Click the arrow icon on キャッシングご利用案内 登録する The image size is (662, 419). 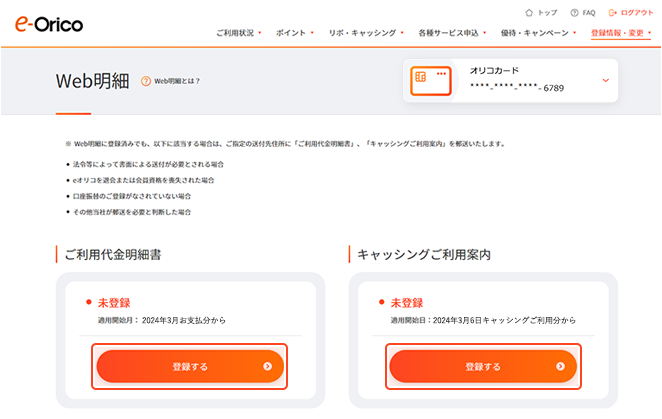560,367
